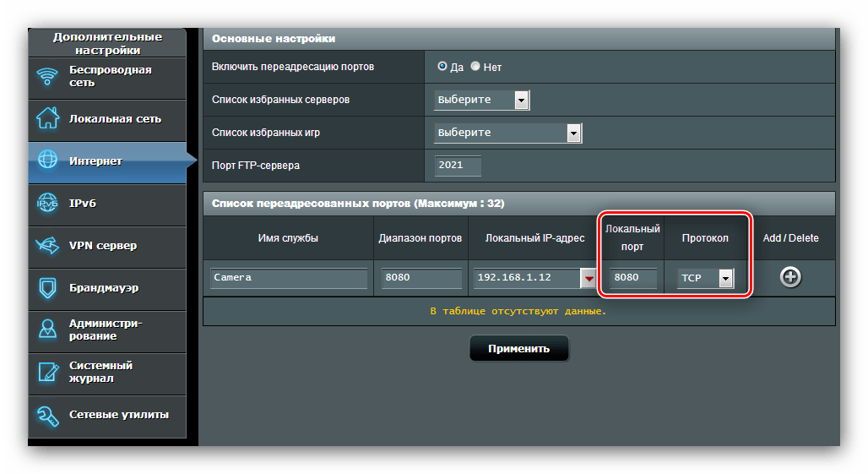Click the Имя службы column header
This screenshot has width=868, height=474.
point(288,238)
